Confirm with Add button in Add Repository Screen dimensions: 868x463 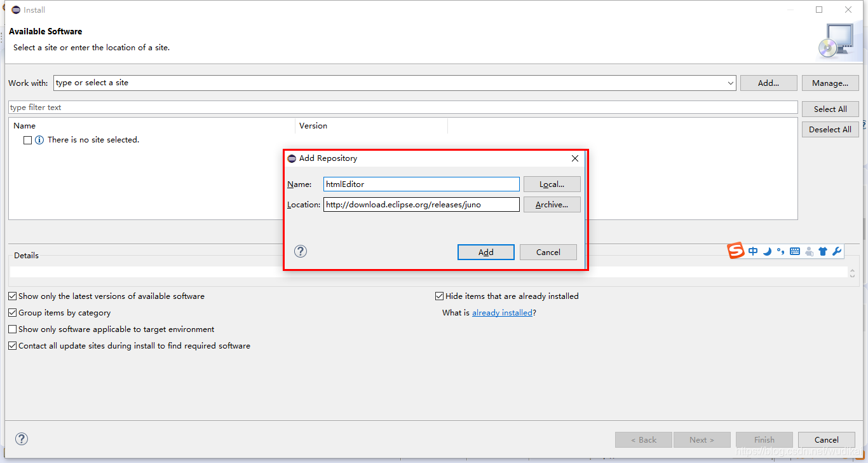(x=486, y=252)
